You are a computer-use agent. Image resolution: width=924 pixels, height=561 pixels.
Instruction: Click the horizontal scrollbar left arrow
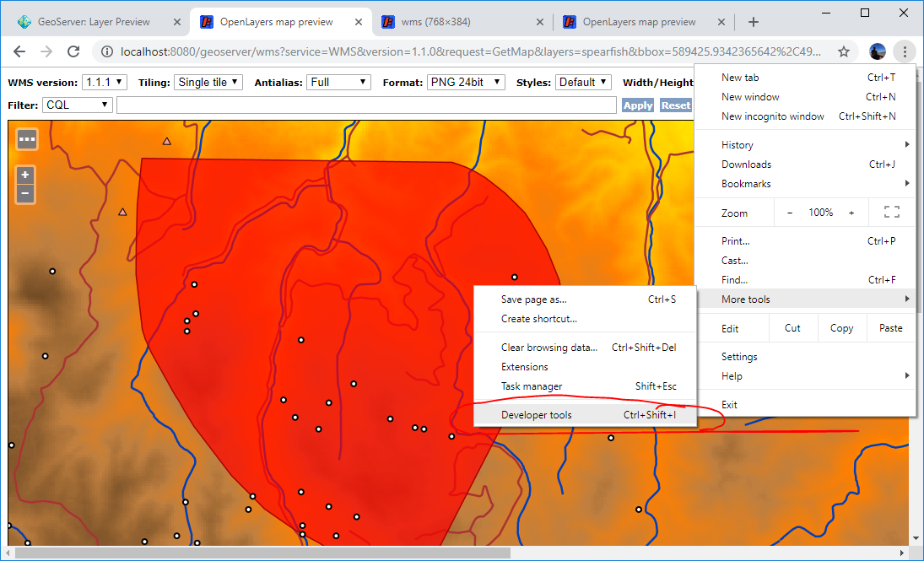(8, 553)
